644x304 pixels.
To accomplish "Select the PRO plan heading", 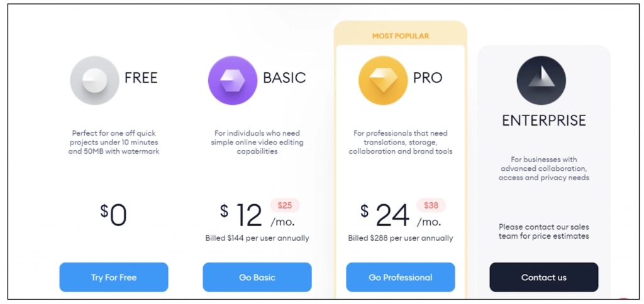I will click(428, 79).
